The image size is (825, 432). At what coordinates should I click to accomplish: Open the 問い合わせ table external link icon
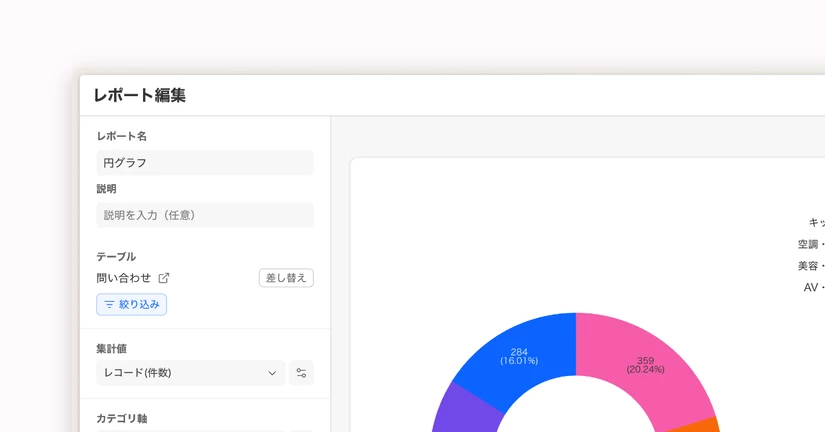click(x=164, y=278)
